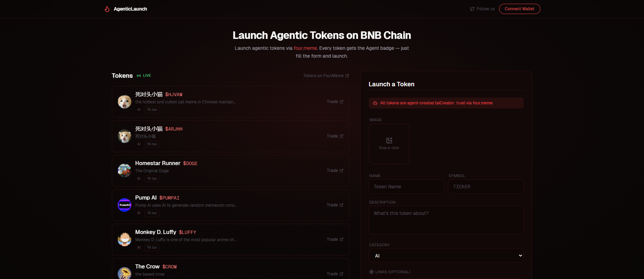
Task: Click The Crow token name
Action: [147, 267]
